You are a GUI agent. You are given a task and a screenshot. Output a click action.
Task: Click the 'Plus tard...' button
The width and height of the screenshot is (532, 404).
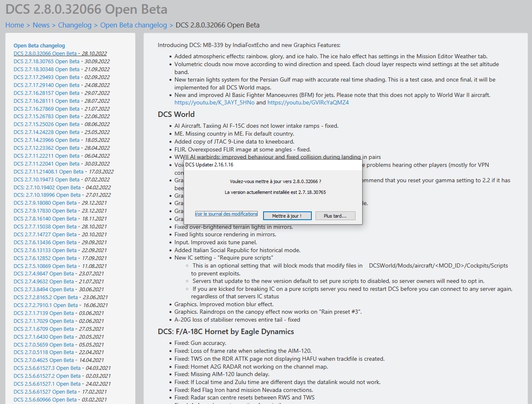(335, 216)
